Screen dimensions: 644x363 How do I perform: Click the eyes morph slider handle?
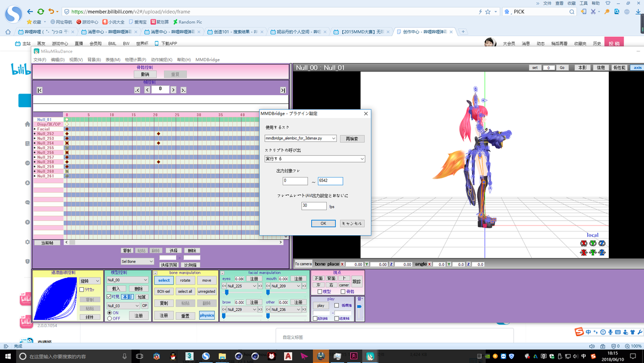pyautogui.click(x=227, y=292)
